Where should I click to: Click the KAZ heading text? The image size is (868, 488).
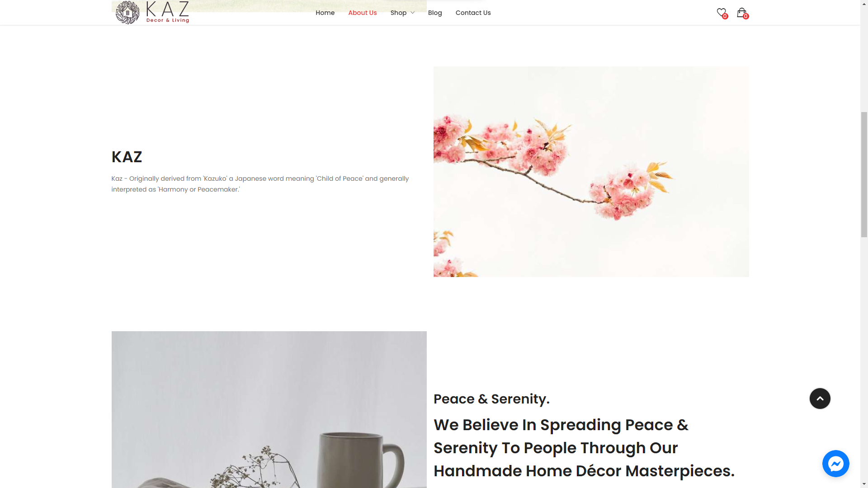[127, 157]
